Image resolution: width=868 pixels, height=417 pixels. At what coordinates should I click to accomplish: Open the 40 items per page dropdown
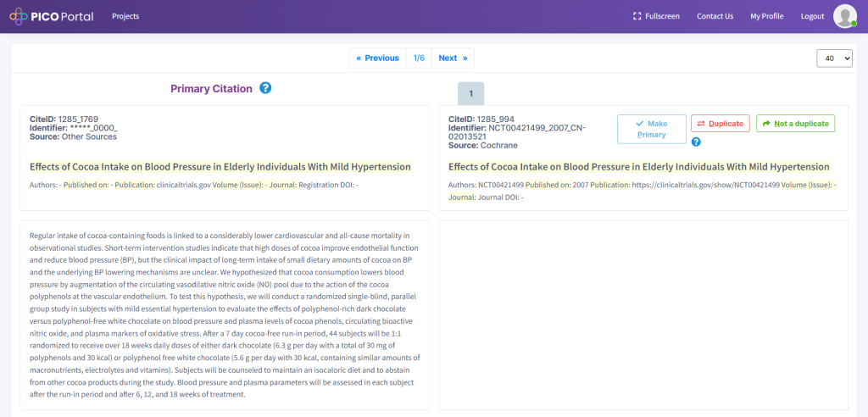coord(834,58)
